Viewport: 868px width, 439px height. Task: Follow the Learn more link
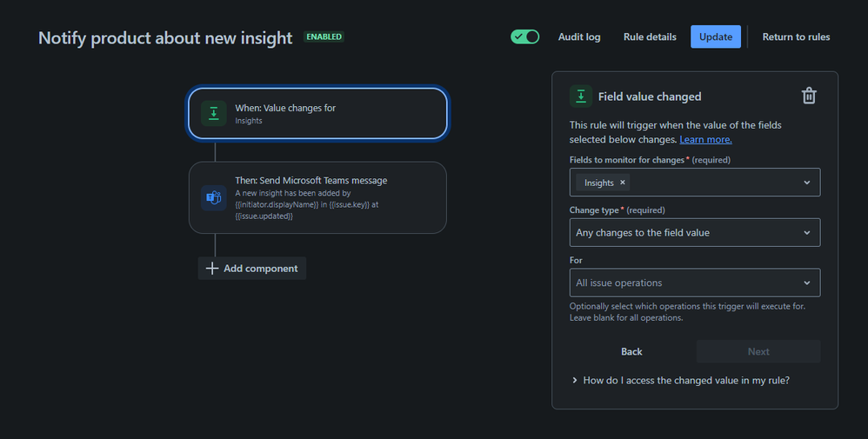pyautogui.click(x=706, y=139)
